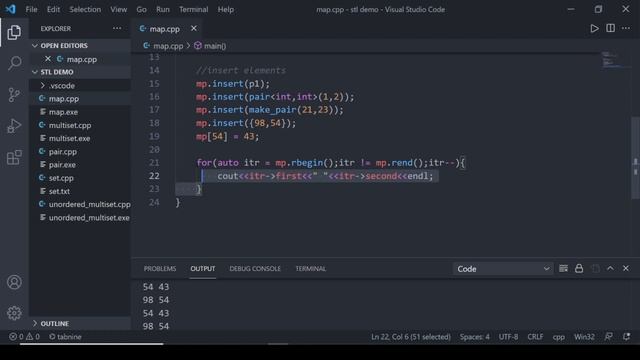Change language mode via cpp indicator
This screenshot has width=640, height=360.
point(559,337)
